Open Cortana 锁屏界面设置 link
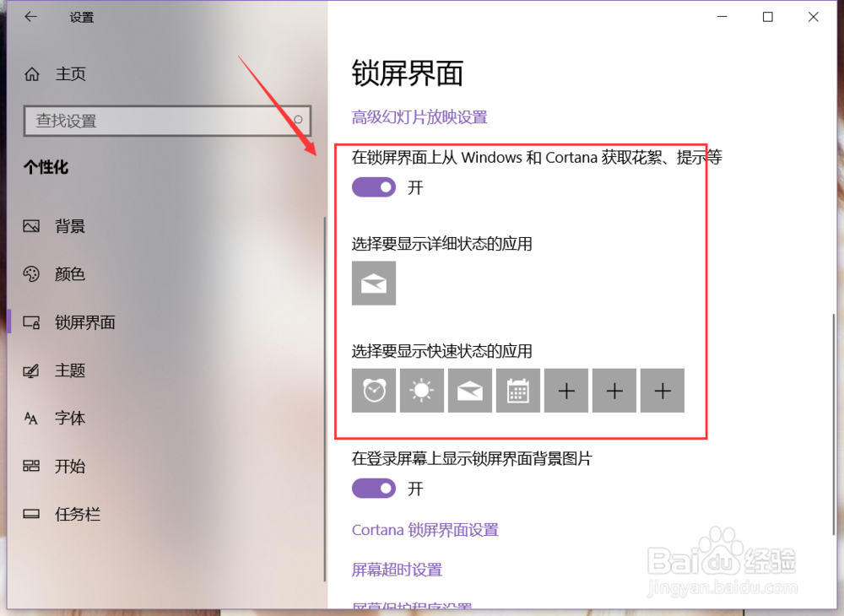 pyautogui.click(x=425, y=530)
